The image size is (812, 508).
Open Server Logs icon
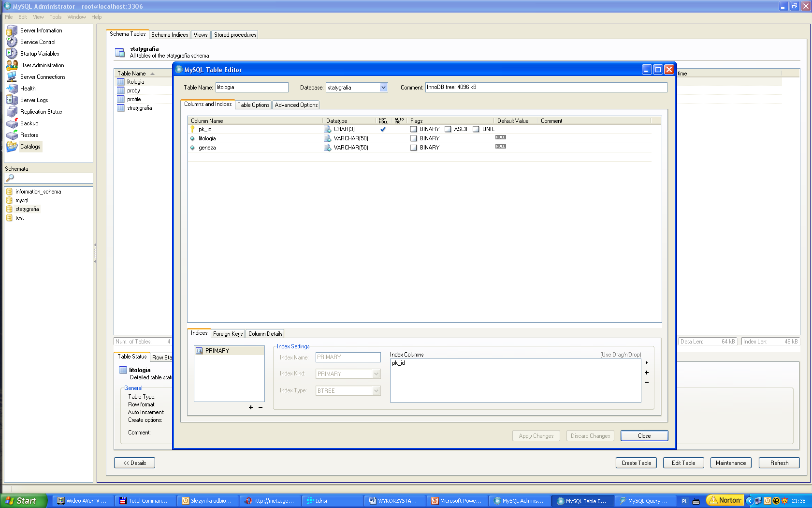pyautogui.click(x=12, y=100)
